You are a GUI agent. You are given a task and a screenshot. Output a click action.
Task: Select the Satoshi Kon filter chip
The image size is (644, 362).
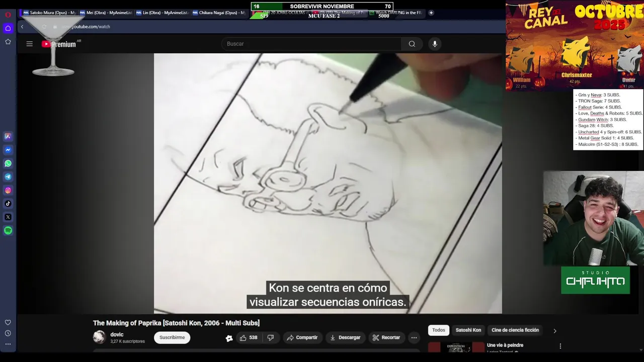tap(468, 330)
